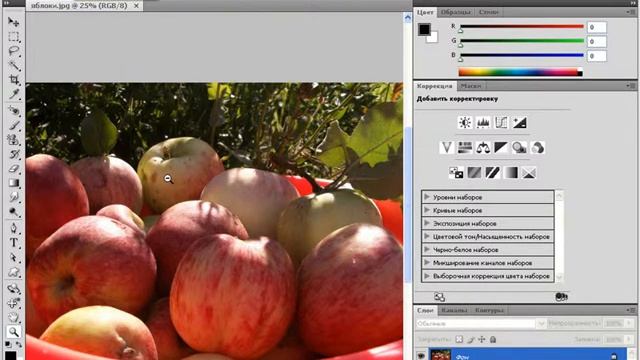Click the foreground color swatch in Color panel
The image size is (640, 360).
tap(424, 29)
